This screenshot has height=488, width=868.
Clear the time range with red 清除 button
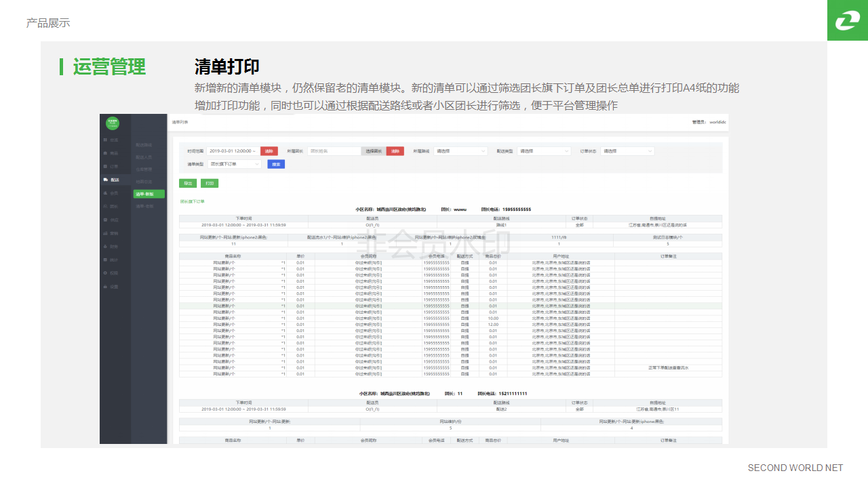point(269,151)
